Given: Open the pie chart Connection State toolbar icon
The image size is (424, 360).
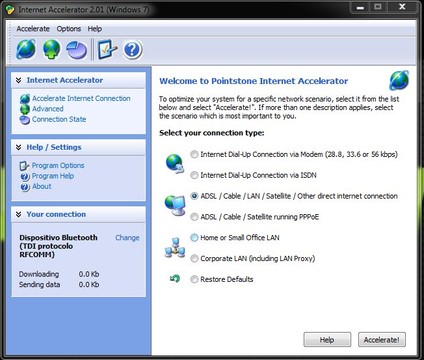Looking at the screenshot, I should click(77, 50).
